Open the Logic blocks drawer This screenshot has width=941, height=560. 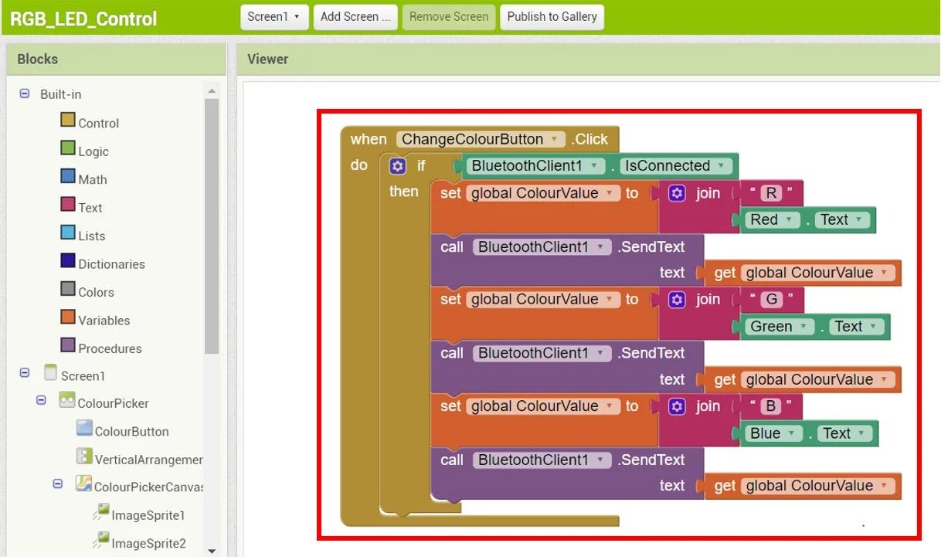point(94,151)
